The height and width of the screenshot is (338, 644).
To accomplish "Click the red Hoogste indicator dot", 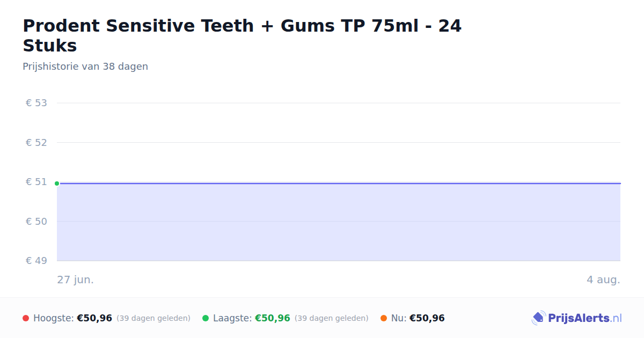I will pyautogui.click(x=26, y=318).
